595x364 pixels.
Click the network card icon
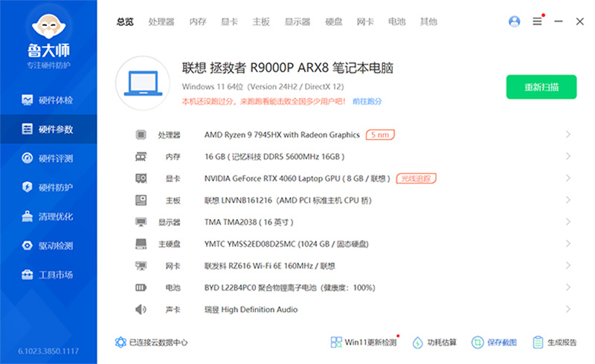click(141, 266)
